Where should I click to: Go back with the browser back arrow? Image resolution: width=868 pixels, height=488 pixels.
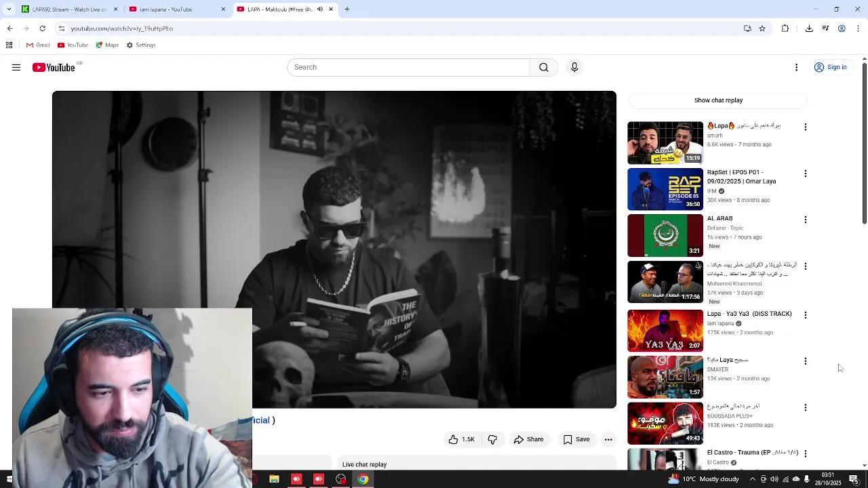(x=9, y=28)
